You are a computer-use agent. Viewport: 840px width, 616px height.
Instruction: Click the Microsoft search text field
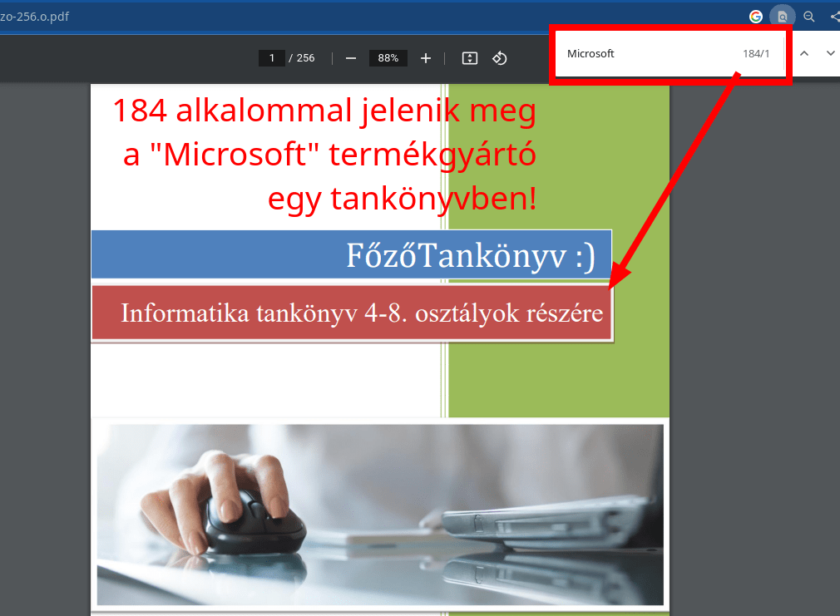coord(640,54)
